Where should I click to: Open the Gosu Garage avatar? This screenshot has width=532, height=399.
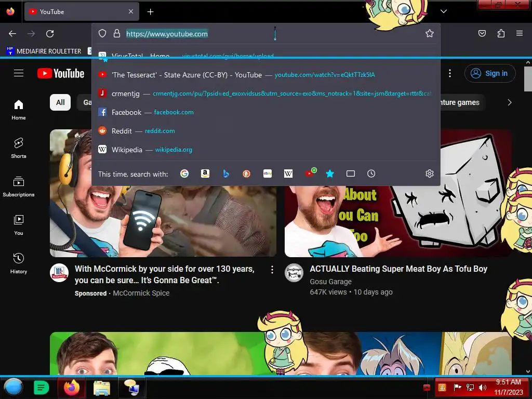tap(294, 273)
